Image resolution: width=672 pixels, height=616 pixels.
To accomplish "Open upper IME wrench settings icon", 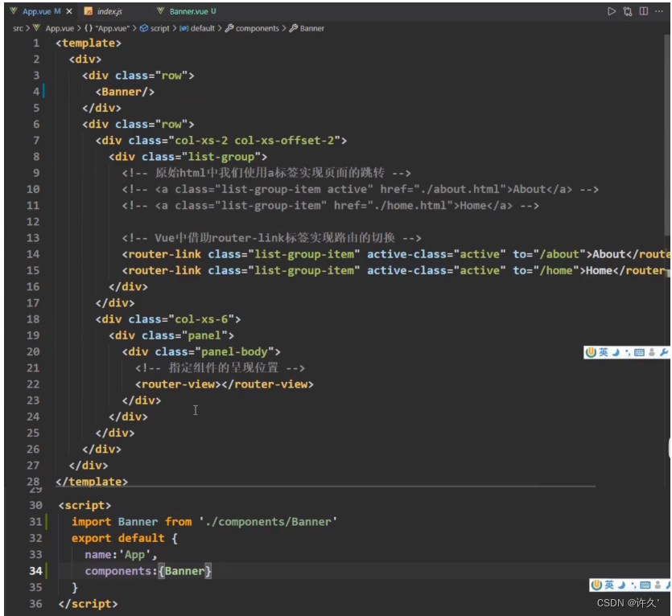I will pyautogui.click(x=664, y=352).
